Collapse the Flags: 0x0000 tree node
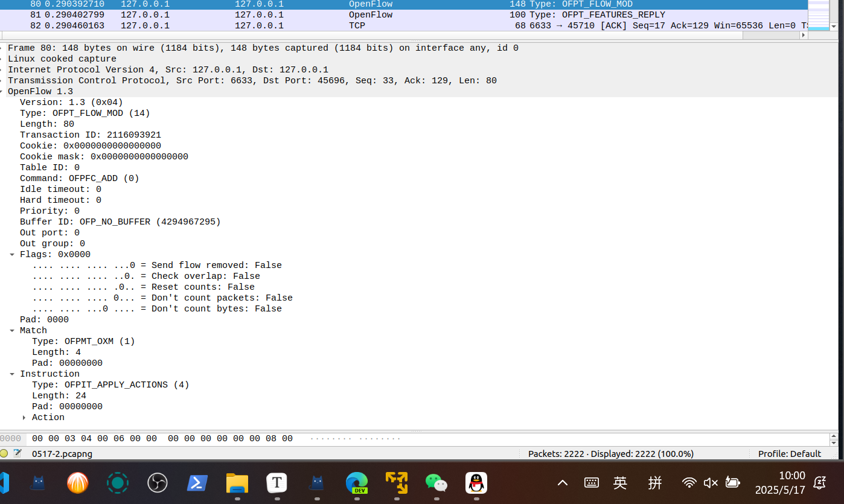The height and width of the screenshot is (504, 844). [x=12, y=255]
